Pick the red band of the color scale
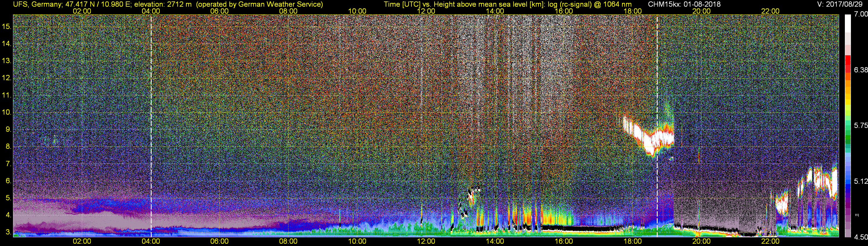Screen dimensions: 868x246 pyautogui.click(x=848, y=64)
